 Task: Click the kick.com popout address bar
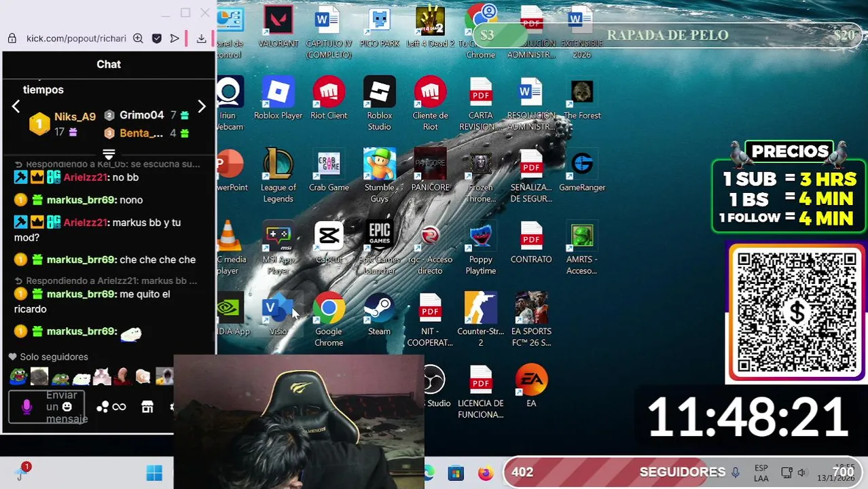click(x=76, y=39)
